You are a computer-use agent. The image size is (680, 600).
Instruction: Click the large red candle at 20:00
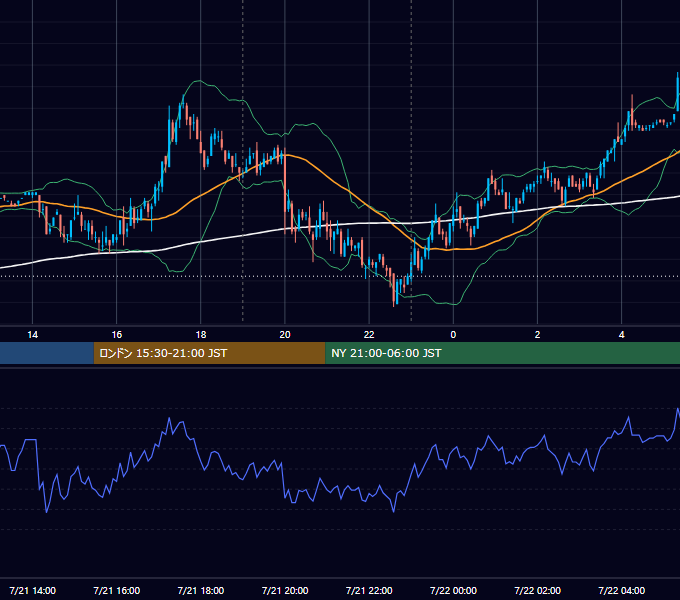coord(285,189)
